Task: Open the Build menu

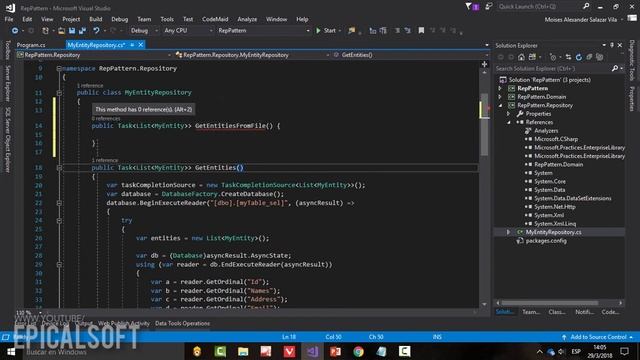Action: [96, 19]
